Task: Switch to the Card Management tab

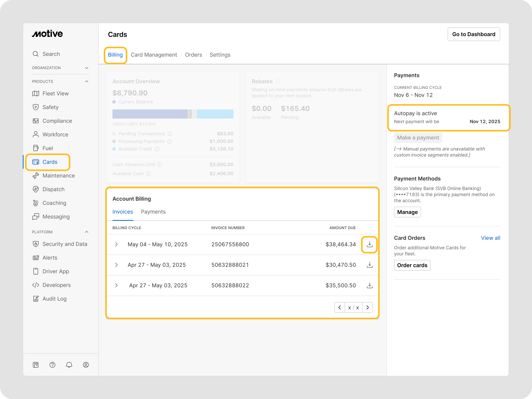Action: click(154, 55)
